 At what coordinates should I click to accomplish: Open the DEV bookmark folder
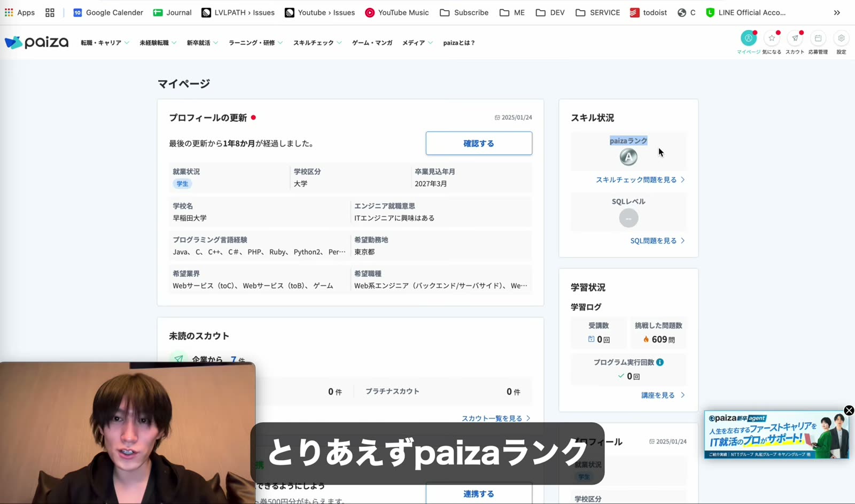[x=550, y=12]
